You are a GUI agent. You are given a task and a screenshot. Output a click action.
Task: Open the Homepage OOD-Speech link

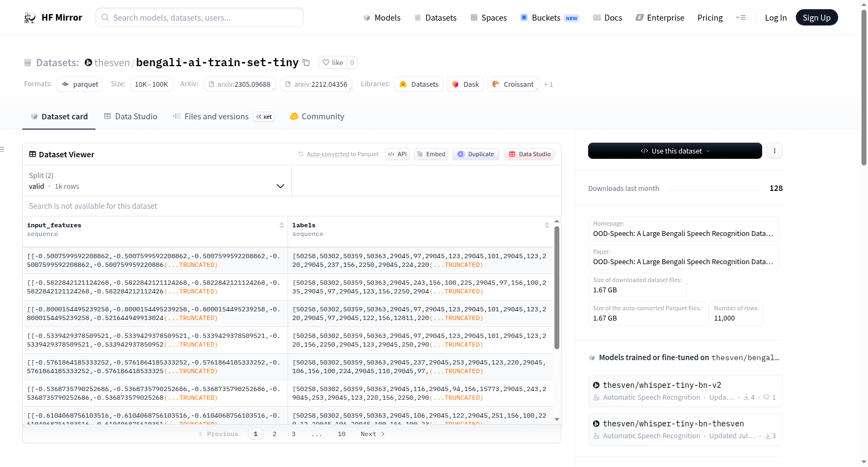[x=683, y=234]
